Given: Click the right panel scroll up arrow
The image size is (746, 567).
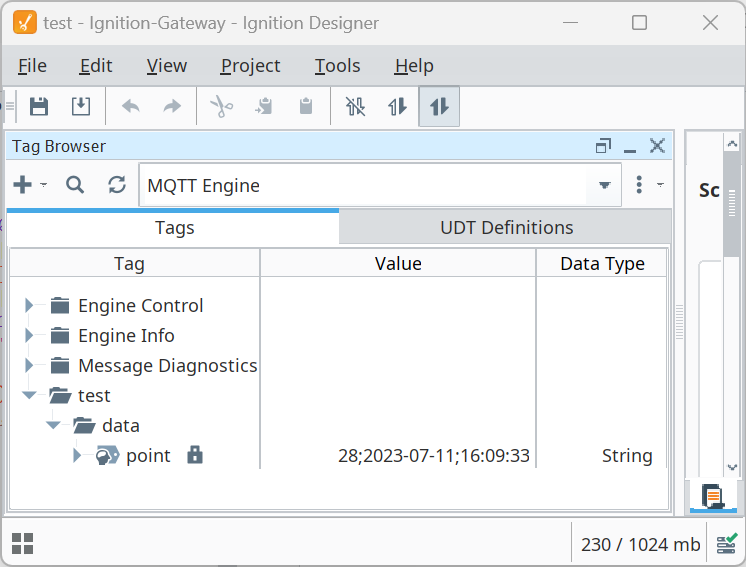Looking at the screenshot, I should [732, 143].
